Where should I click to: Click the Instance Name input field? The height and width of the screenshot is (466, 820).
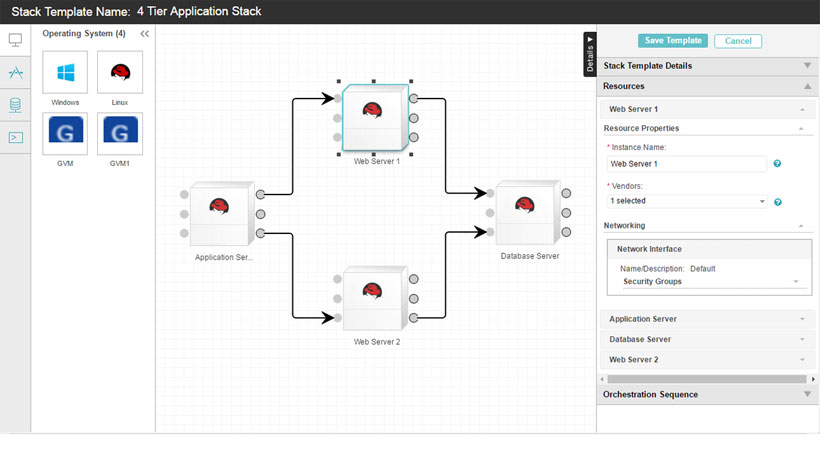point(687,164)
